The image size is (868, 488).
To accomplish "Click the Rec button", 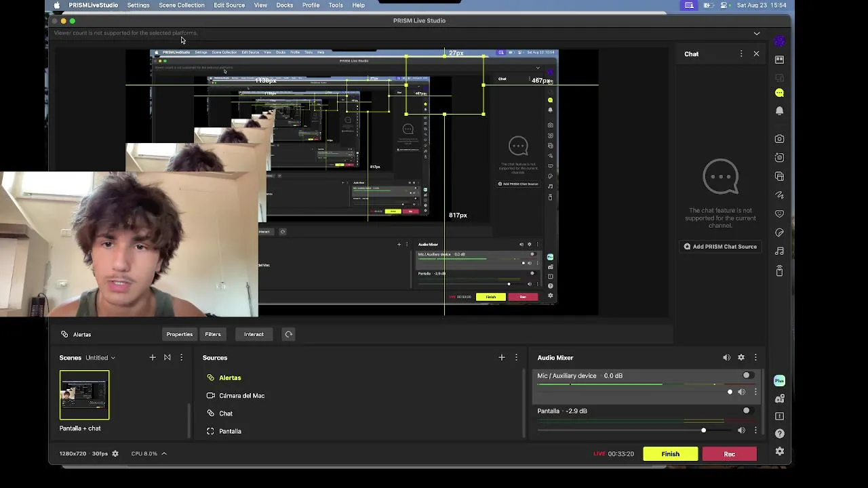I will click(x=730, y=454).
